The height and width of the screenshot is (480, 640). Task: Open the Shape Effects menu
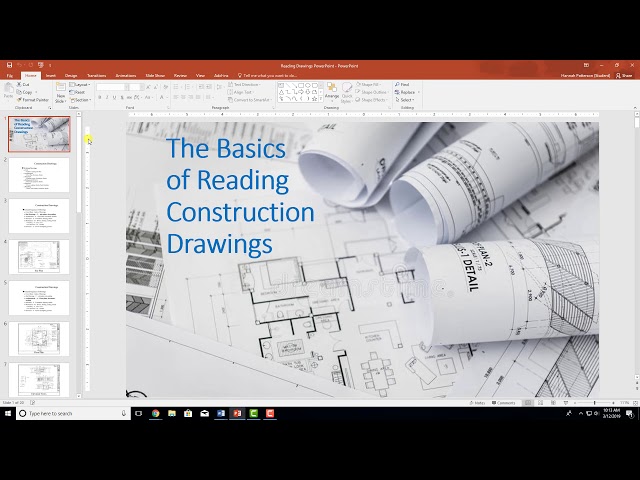(371, 100)
